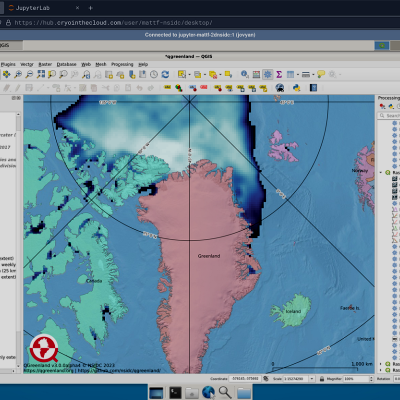This screenshot has width=400, height=400.
Task: Click the Show Desktop taskbar icon
Action: (x=156, y=393)
